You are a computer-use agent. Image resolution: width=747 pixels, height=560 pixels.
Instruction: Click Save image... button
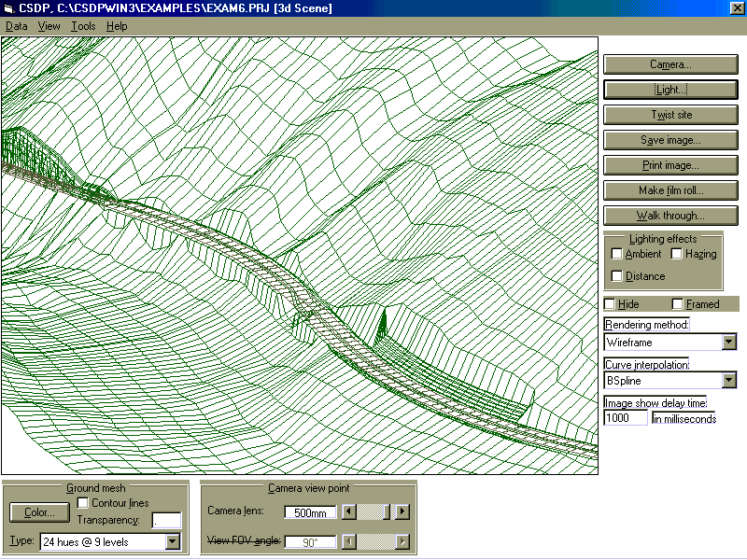tap(670, 140)
